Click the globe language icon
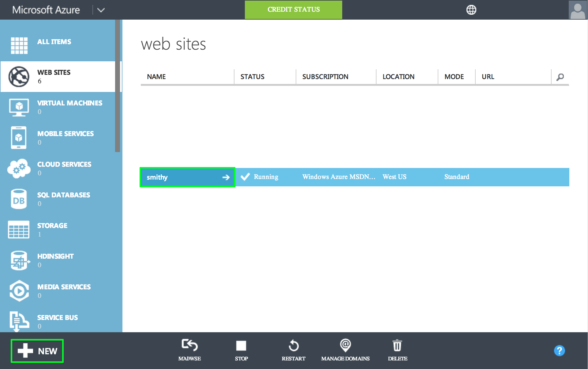Image resolution: width=588 pixels, height=369 pixels. 471,10
